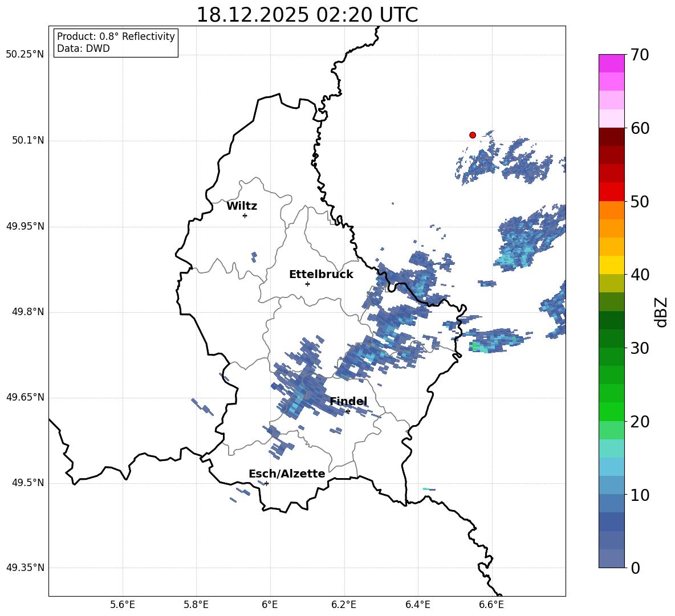Screen dimensions: 675x616
Task: Click the turquoise swatch between 10 and 20
Action: tap(611, 448)
